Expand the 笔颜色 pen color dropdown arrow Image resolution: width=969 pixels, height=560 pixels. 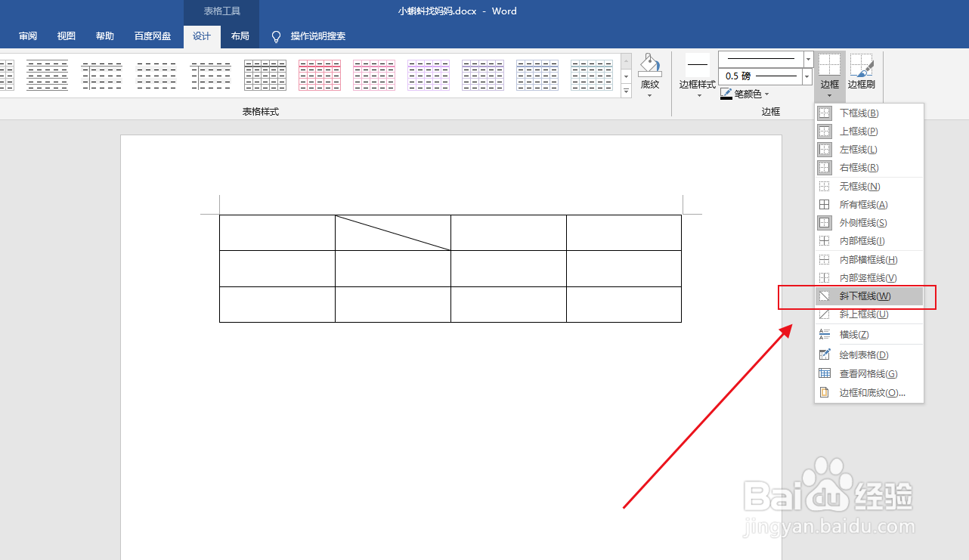pyautogui.click(x=766, y=94)
